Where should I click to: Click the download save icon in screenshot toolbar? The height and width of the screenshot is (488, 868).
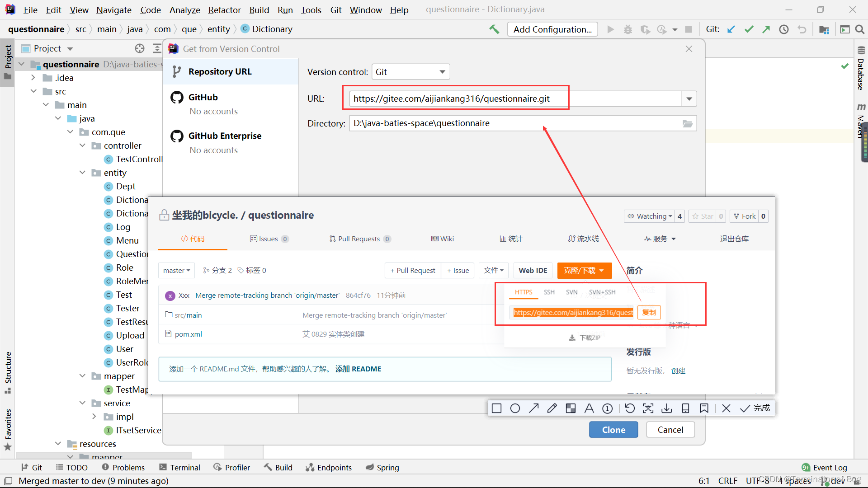pyautogui.click(x=667, y=408)
